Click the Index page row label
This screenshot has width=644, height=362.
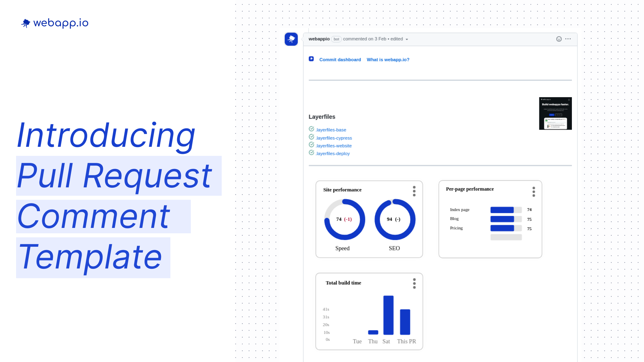(x=460, y=210)
